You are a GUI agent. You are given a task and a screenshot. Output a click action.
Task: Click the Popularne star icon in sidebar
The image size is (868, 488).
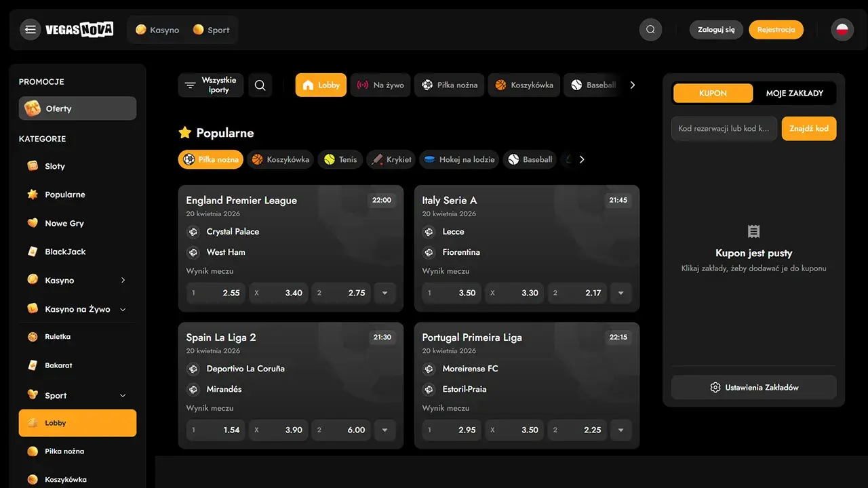click(33, 195)
